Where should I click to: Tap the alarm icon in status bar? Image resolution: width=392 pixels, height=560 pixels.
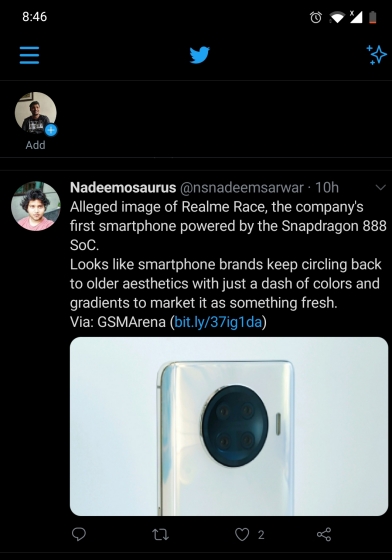pos(316,17)
